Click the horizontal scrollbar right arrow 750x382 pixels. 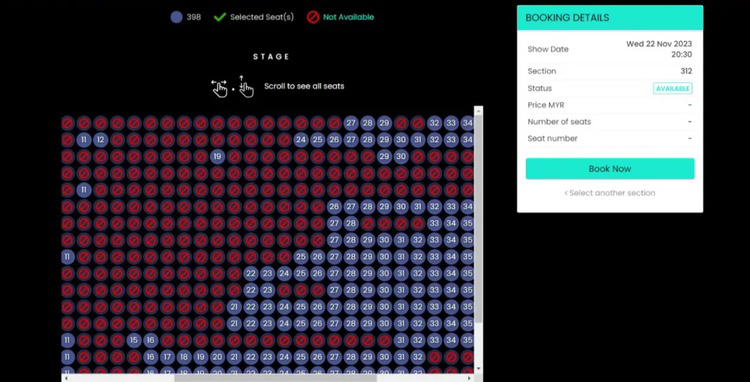469,378
